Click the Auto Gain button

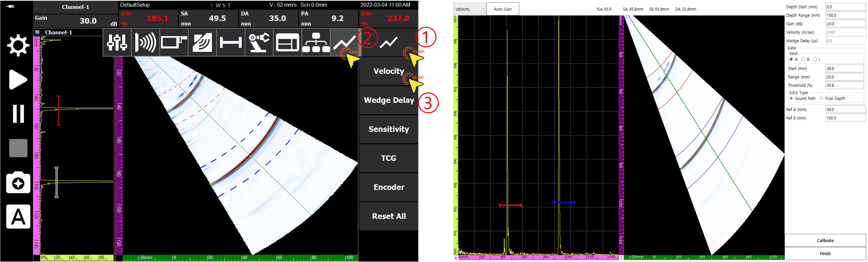click(x=503, y=9)
